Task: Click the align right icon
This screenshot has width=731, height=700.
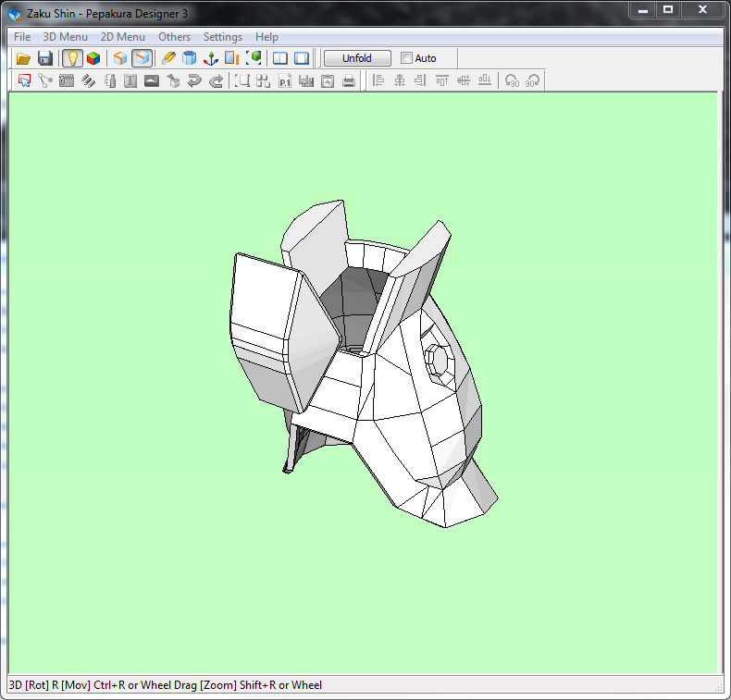Action: click(x=420, y=80)
